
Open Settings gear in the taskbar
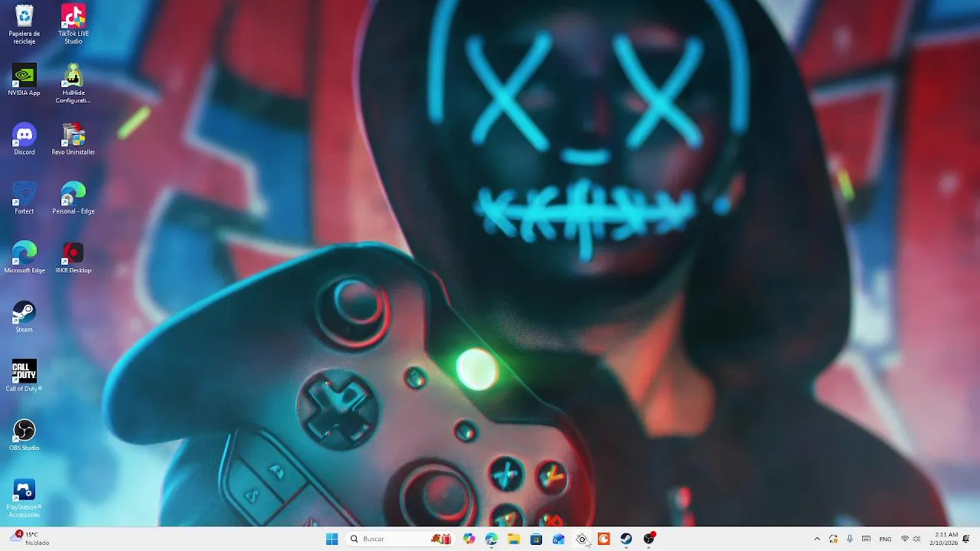tap(581, 539)
